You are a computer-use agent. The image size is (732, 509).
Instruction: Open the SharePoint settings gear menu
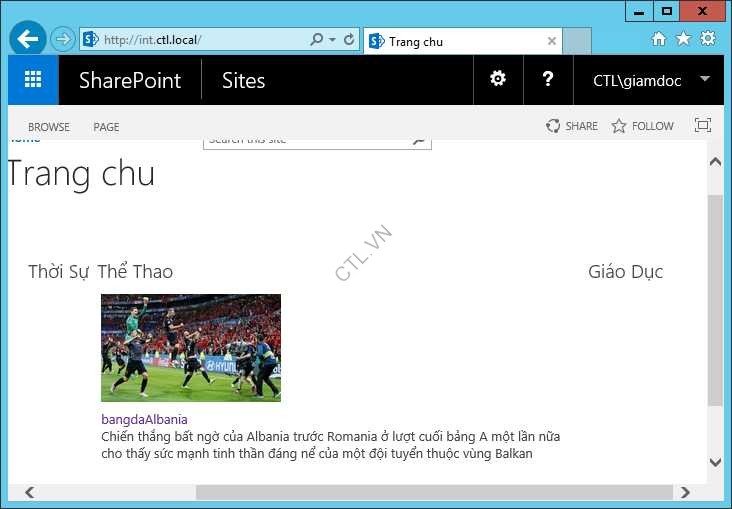tap(497, 80)
